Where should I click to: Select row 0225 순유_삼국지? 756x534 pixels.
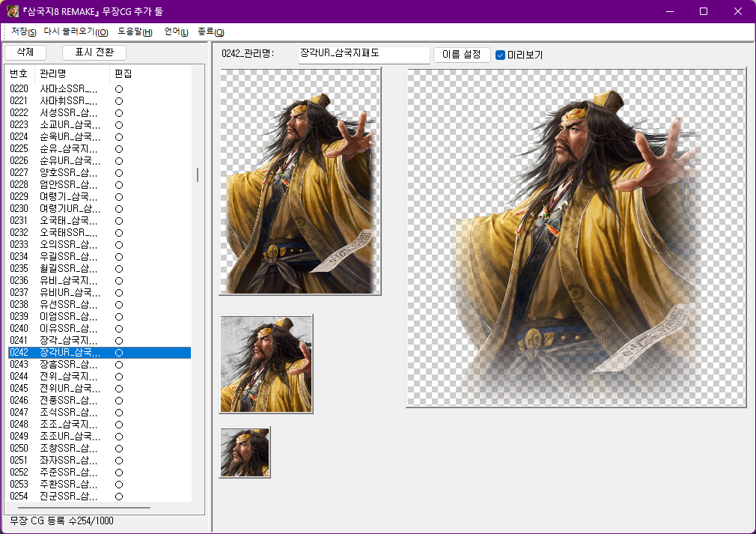(x=100, y=148)
